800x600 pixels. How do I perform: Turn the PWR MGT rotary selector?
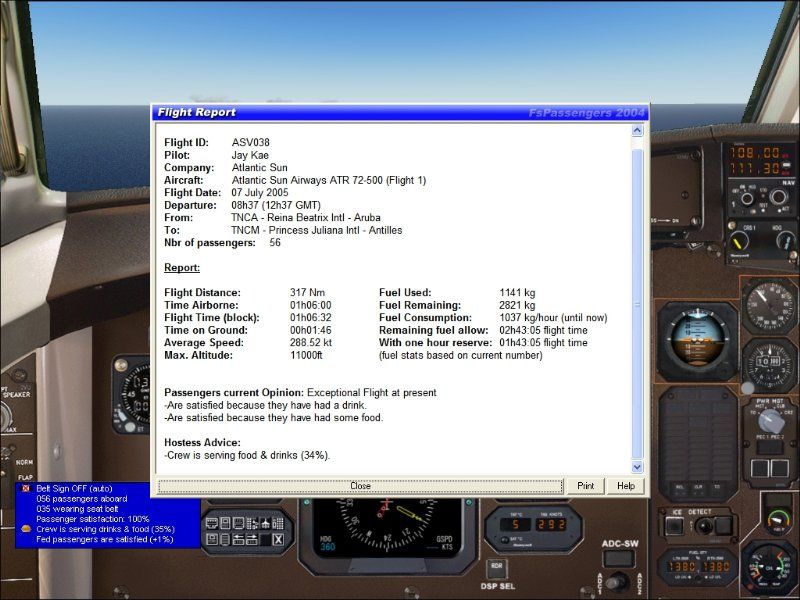pos(771,421)
